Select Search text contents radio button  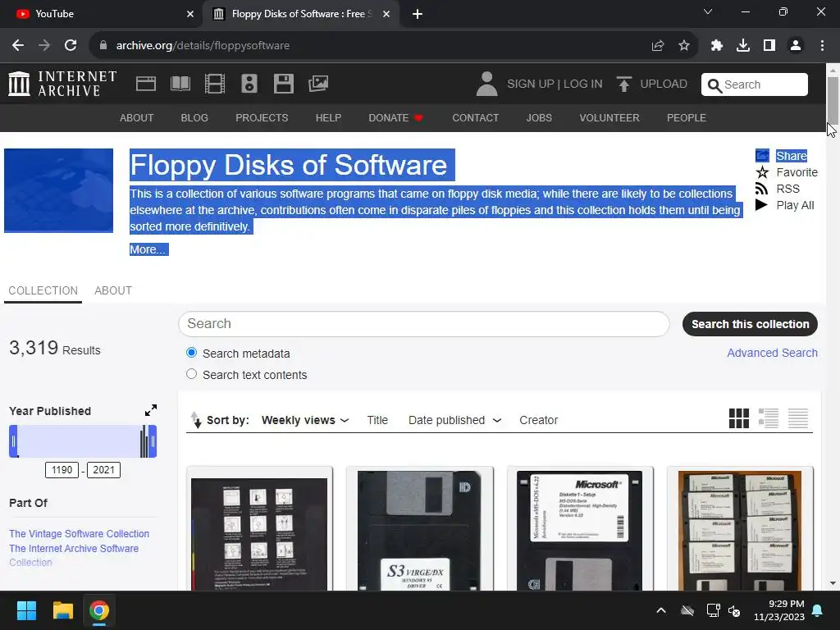(191, 374)
